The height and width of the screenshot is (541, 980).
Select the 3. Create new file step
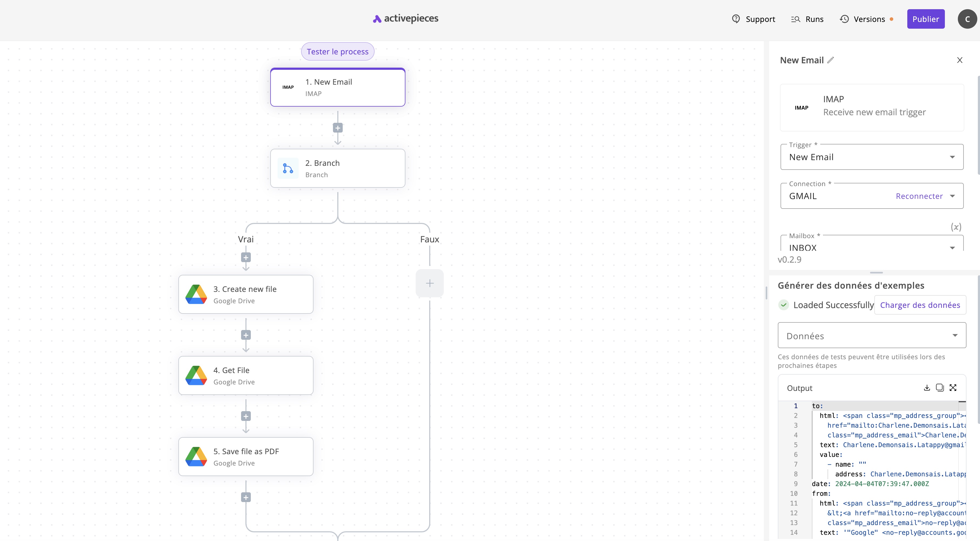tap(246, 294)
